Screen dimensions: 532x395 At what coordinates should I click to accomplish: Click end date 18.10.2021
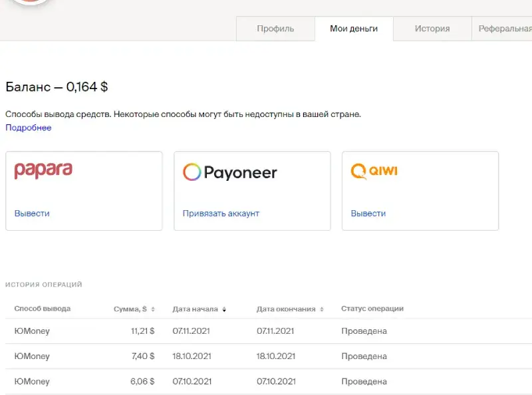click(276, 356)
